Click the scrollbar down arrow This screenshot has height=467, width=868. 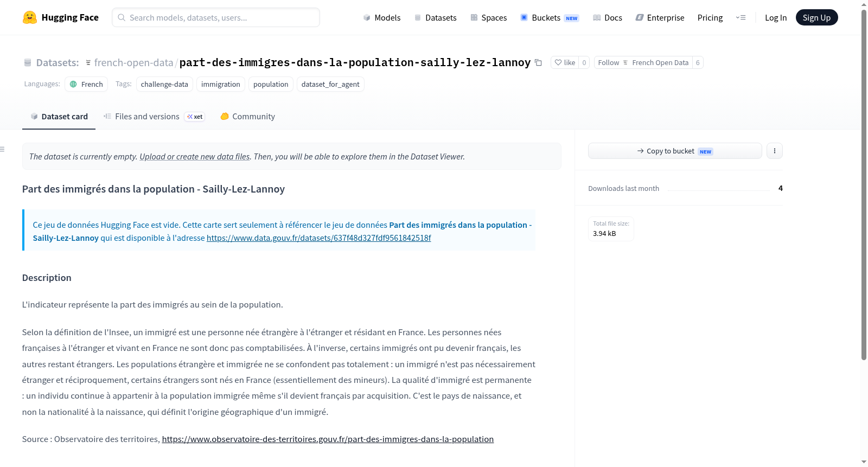(x=864, y=462)
